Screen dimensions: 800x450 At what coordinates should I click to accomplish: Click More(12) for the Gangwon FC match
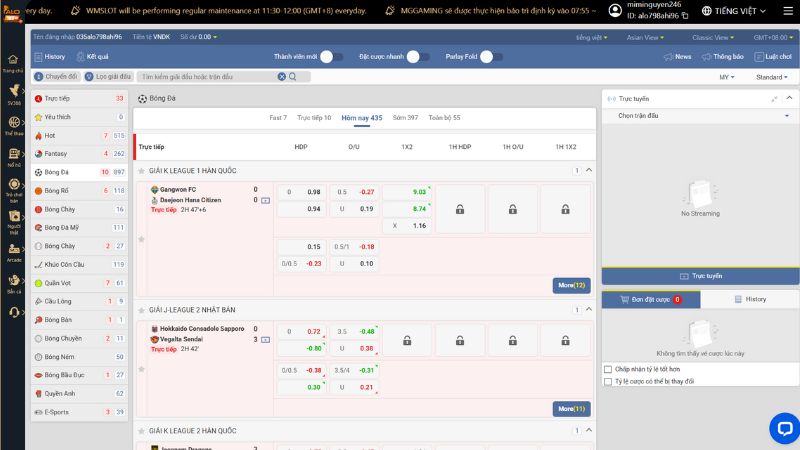[572, 285]
